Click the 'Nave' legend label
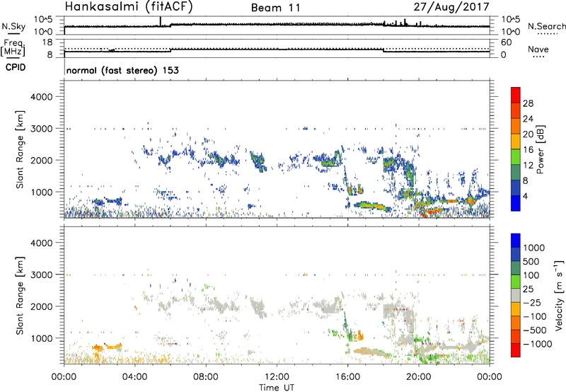566x392 pixels. tap(538, 49)
